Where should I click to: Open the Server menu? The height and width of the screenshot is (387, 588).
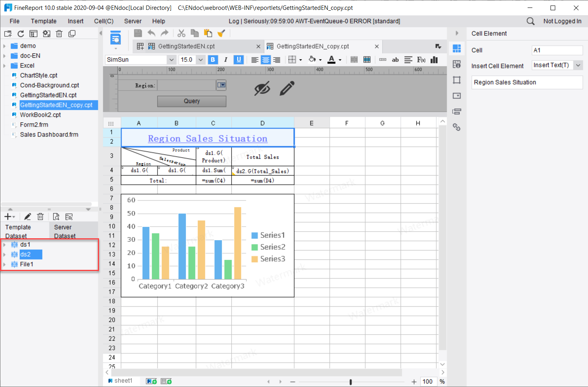click(133, 21)
